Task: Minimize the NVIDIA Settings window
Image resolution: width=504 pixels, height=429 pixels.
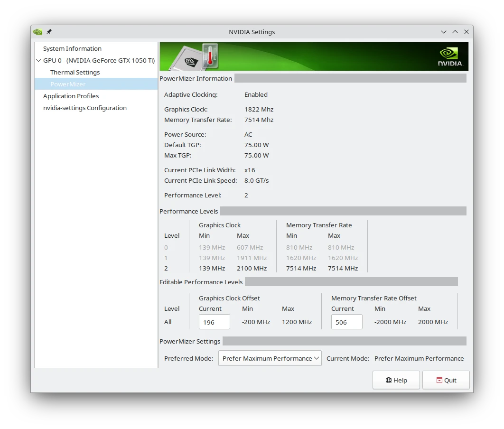Action: tap(444, 32)
